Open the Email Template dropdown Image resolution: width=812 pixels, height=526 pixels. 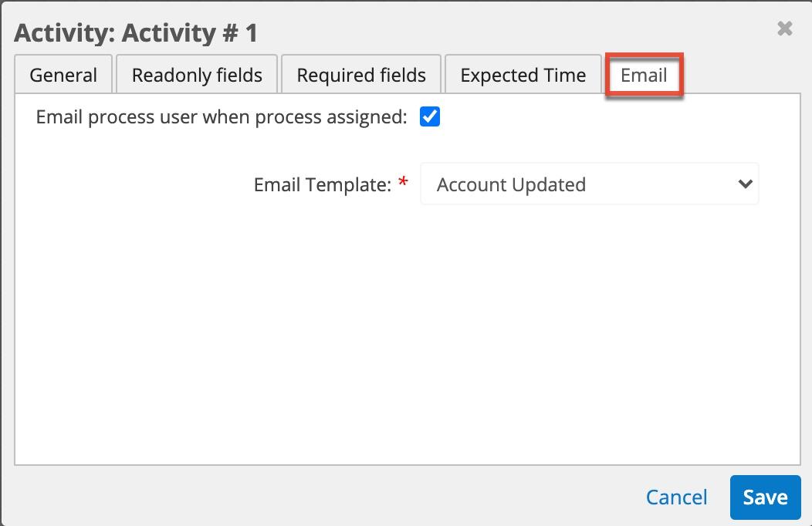click(589, 184)
